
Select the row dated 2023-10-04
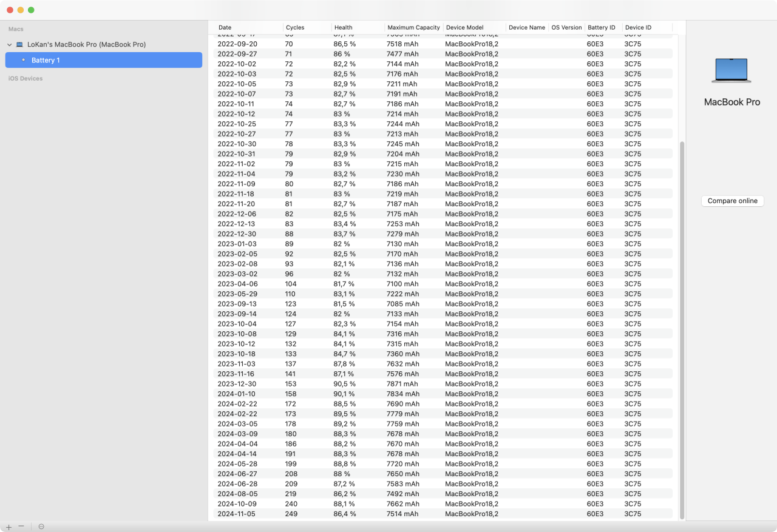click(444, 324)
